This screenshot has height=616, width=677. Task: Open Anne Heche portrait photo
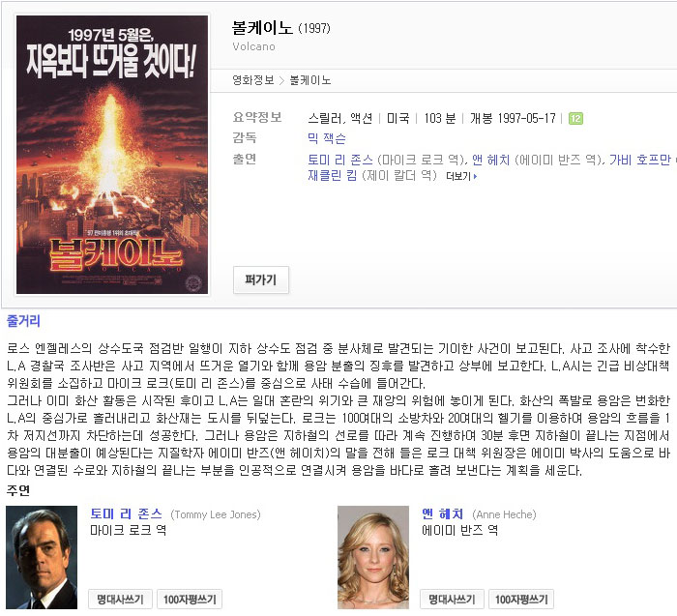pyautogui.click(x=373, y=557)
